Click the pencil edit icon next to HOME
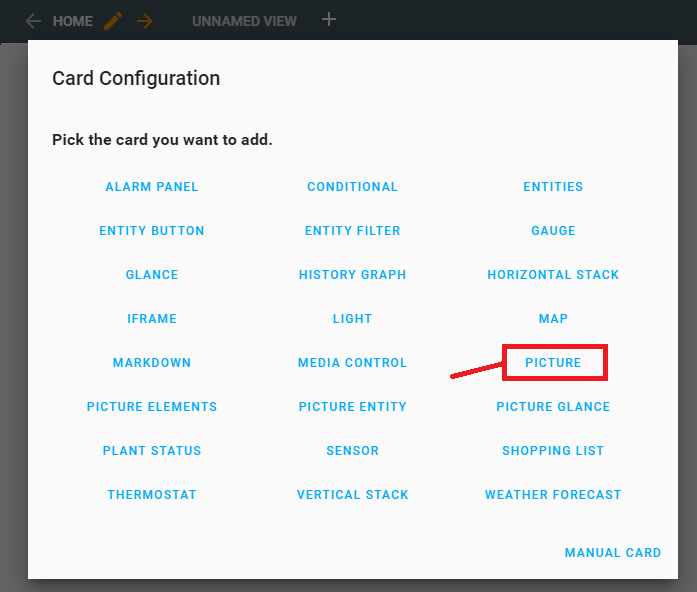 [x=114, y=21]
